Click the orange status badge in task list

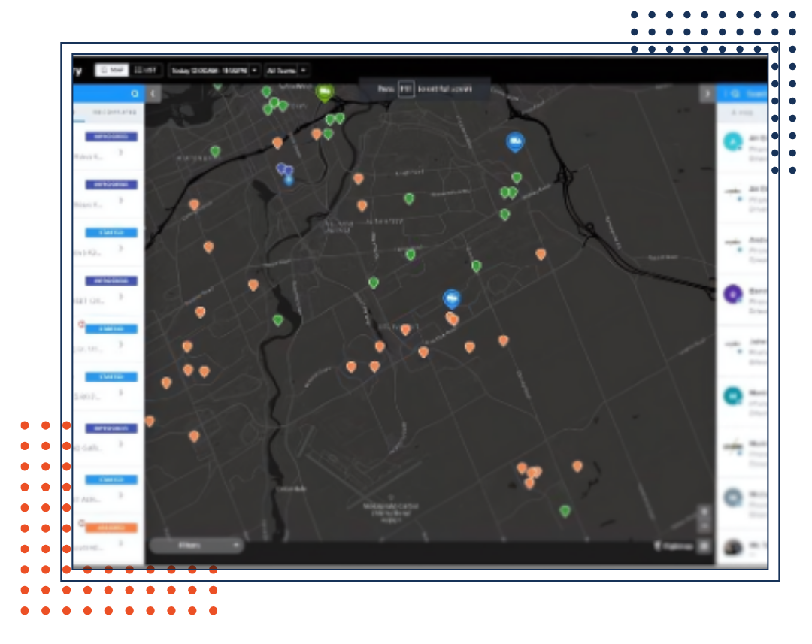tap(111, 528)
